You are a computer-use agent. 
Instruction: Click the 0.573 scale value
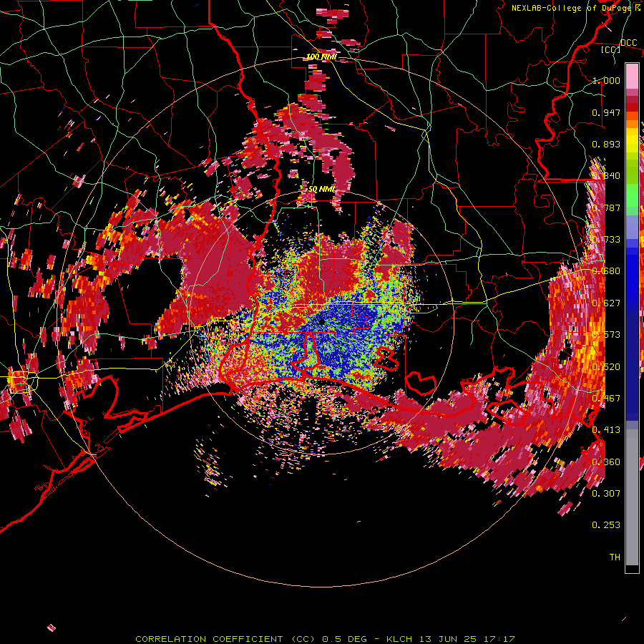[x=606, y=335]
